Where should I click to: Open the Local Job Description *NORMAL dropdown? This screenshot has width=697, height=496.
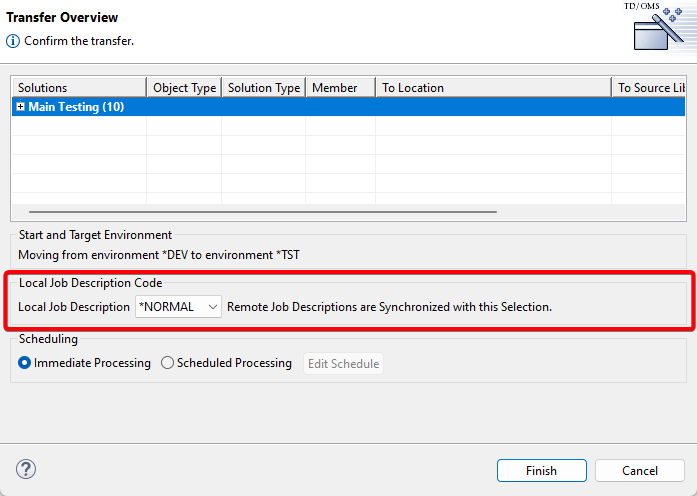[x=178, y=307]
